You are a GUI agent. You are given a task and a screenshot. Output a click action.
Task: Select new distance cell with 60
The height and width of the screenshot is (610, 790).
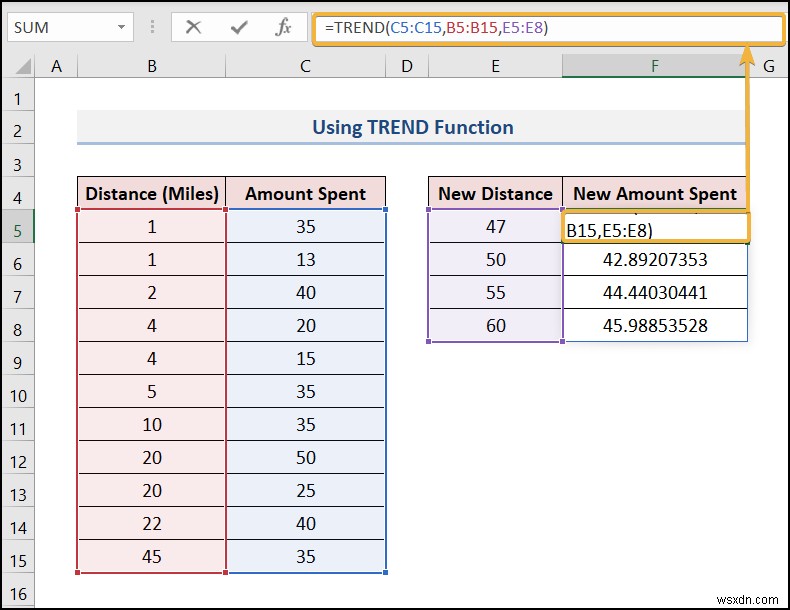tap(495, 325)
